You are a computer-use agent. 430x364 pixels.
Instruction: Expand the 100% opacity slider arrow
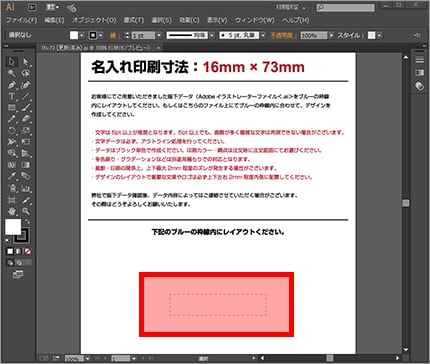[331, 35]
